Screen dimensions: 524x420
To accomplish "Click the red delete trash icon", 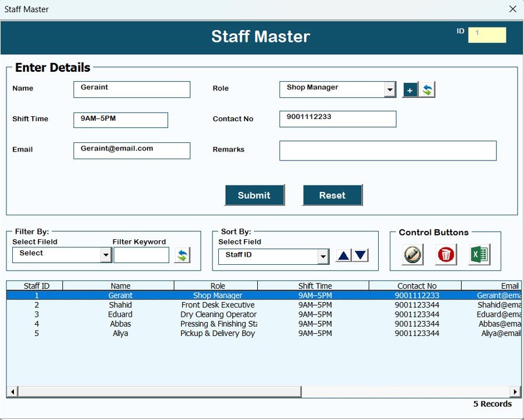I will coord(446,255).
